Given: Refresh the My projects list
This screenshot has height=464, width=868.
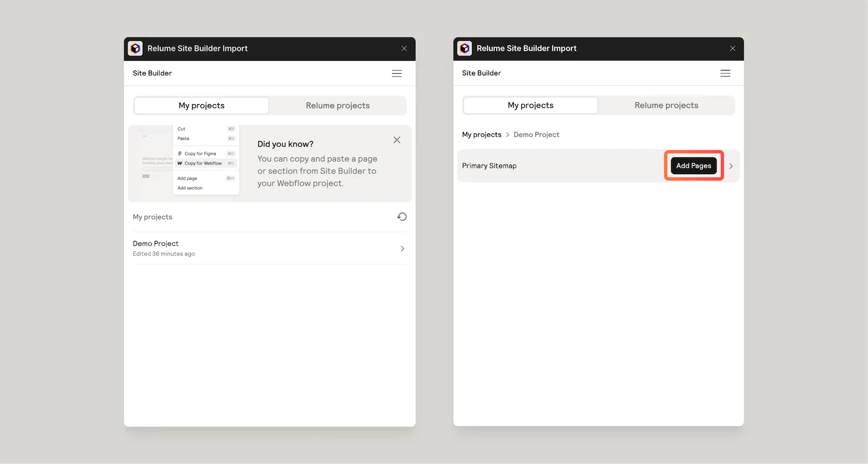Looking at the screenshot, I should coord(402,217).
